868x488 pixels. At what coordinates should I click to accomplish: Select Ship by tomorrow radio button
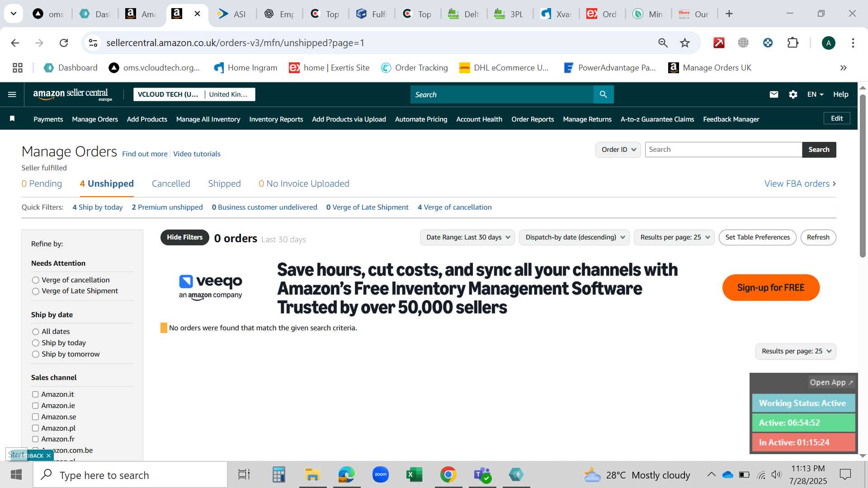36,354
